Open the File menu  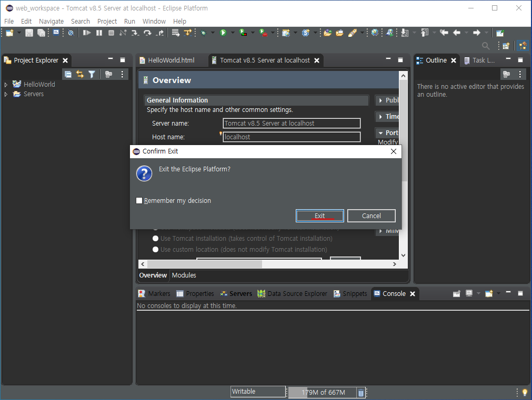point(9,22)
